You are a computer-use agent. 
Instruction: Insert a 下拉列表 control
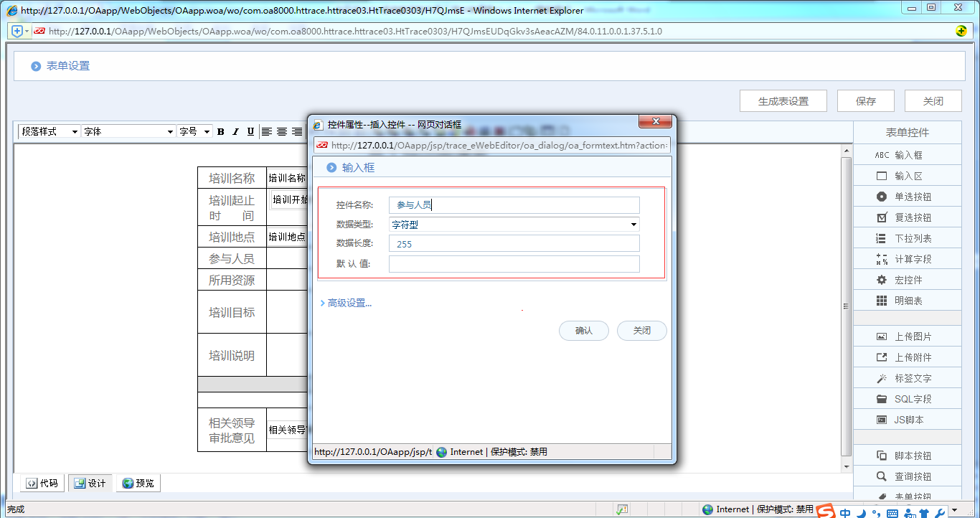(x=907, y=237)
